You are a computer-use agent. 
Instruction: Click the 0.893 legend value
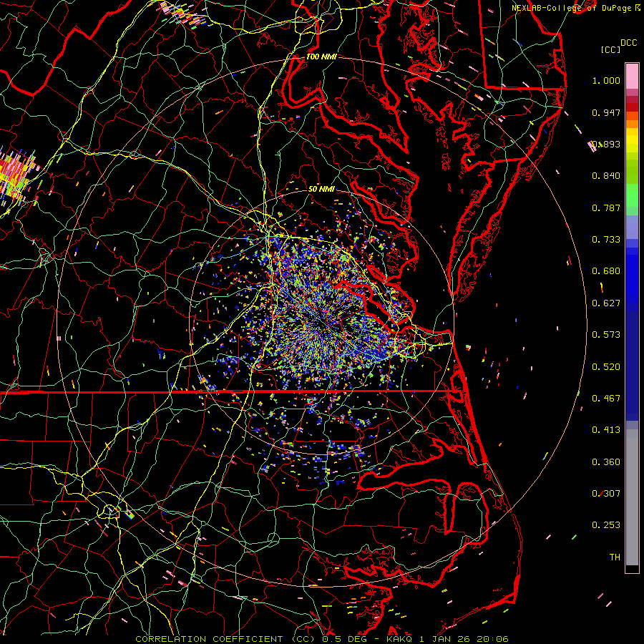coord(606,144)
